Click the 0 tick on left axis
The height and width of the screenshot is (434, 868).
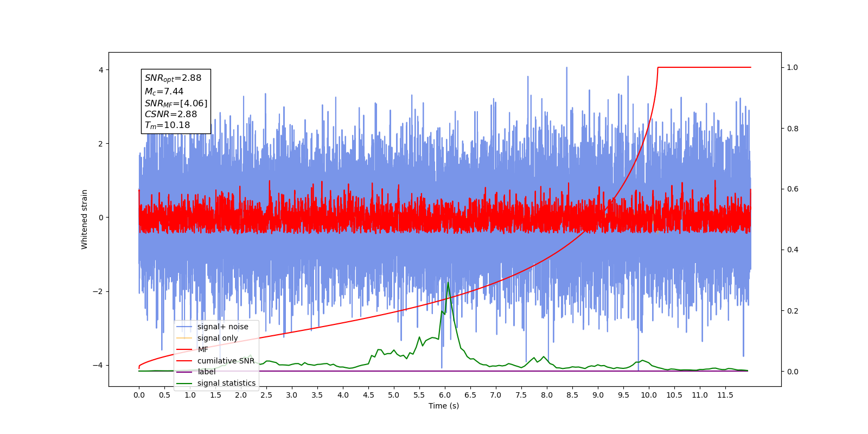[101, 218]
